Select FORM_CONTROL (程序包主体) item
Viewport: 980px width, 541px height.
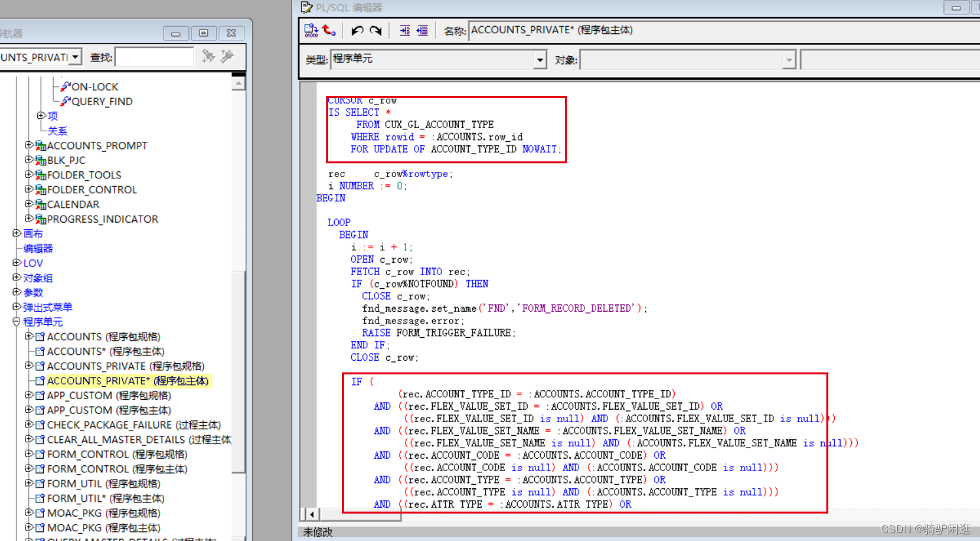click(x=117, y=469)
